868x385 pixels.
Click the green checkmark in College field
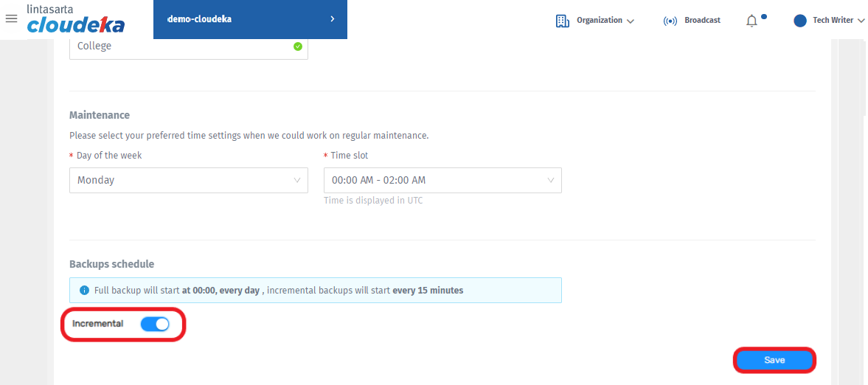[298, 46]
